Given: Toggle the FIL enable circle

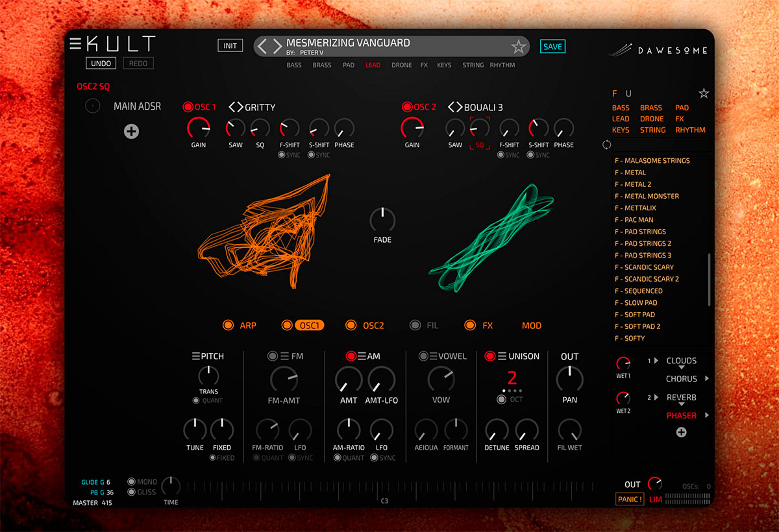Looking at the screenshot, I should point(415,325).
